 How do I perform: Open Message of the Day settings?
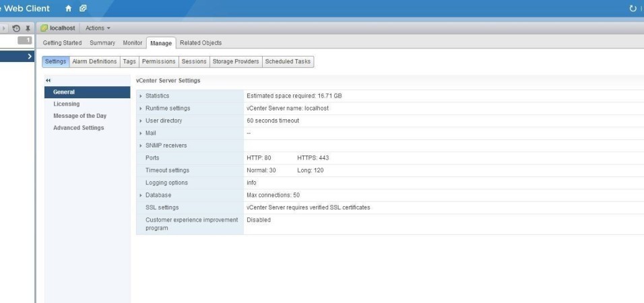pos(79,116)
